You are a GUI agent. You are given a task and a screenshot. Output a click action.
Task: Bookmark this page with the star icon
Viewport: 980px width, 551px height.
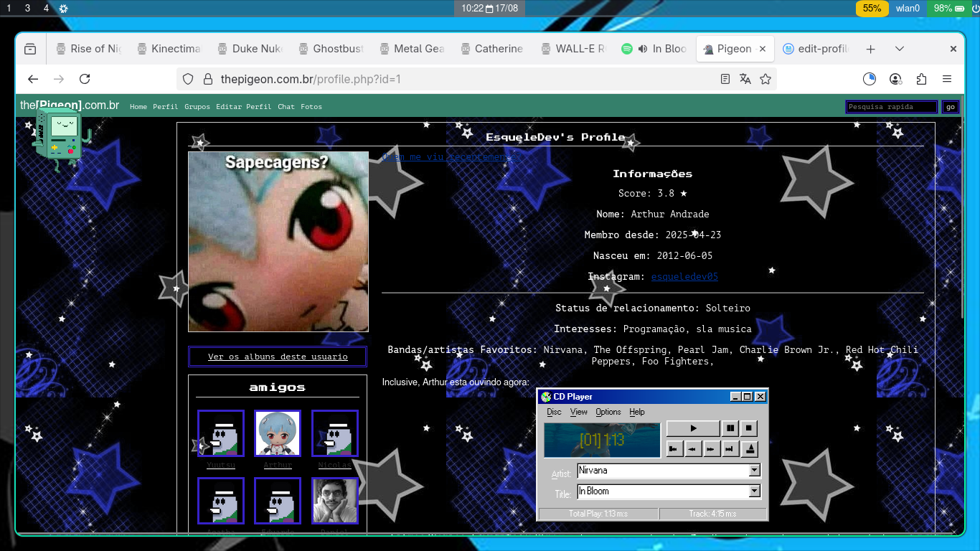[765, 79]
